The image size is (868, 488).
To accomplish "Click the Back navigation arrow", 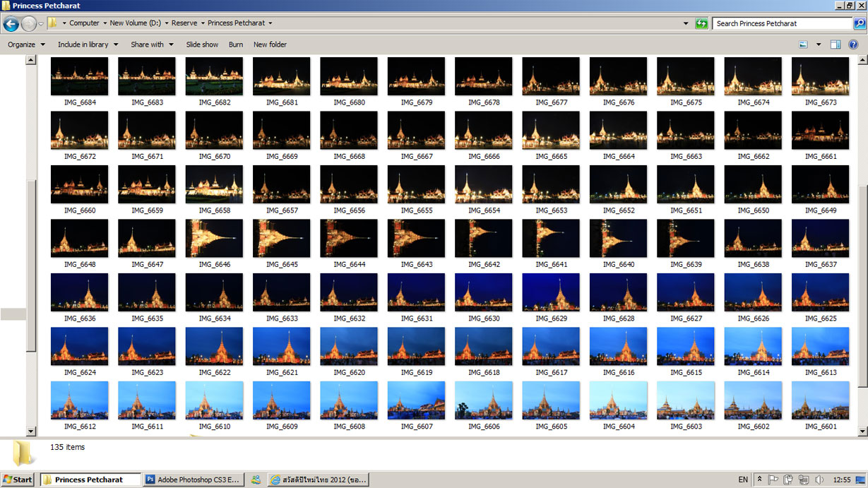I will 11,24.
